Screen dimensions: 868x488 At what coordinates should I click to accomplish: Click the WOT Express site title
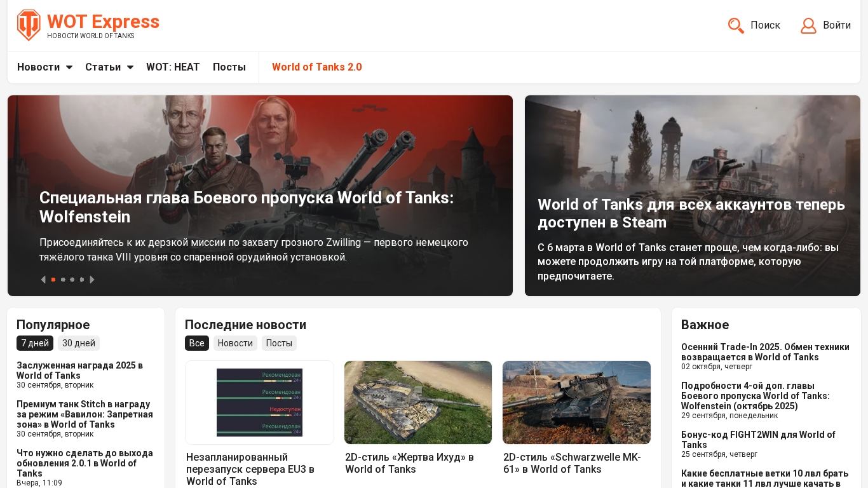click(103, 22)
